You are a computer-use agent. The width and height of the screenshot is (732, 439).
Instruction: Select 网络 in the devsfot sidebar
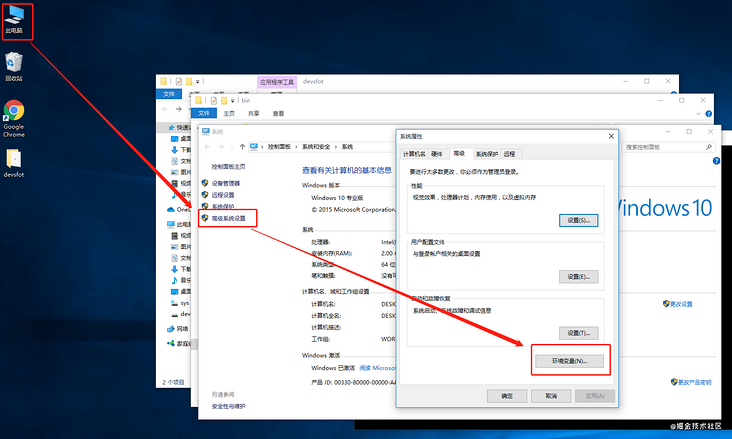(x=178, y=329)
